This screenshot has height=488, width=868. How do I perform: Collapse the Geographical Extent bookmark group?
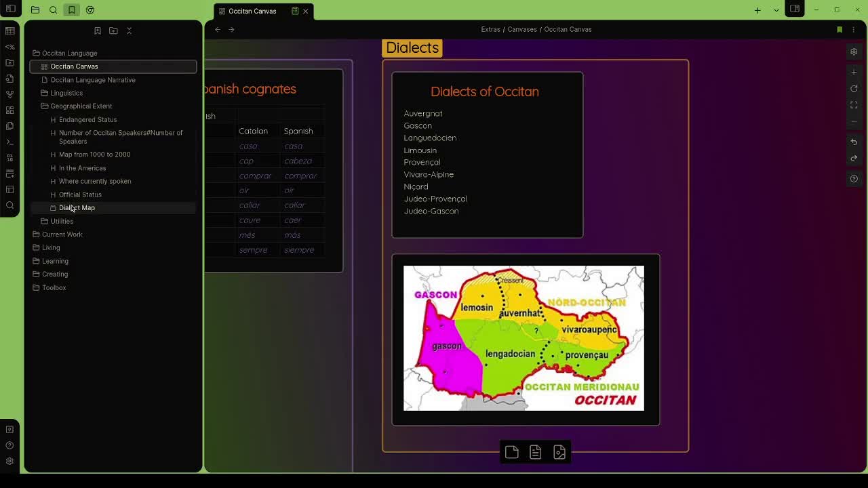point(45,106)
